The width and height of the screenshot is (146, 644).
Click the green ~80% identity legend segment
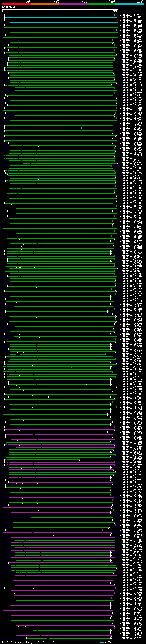(x=101, y=4)
